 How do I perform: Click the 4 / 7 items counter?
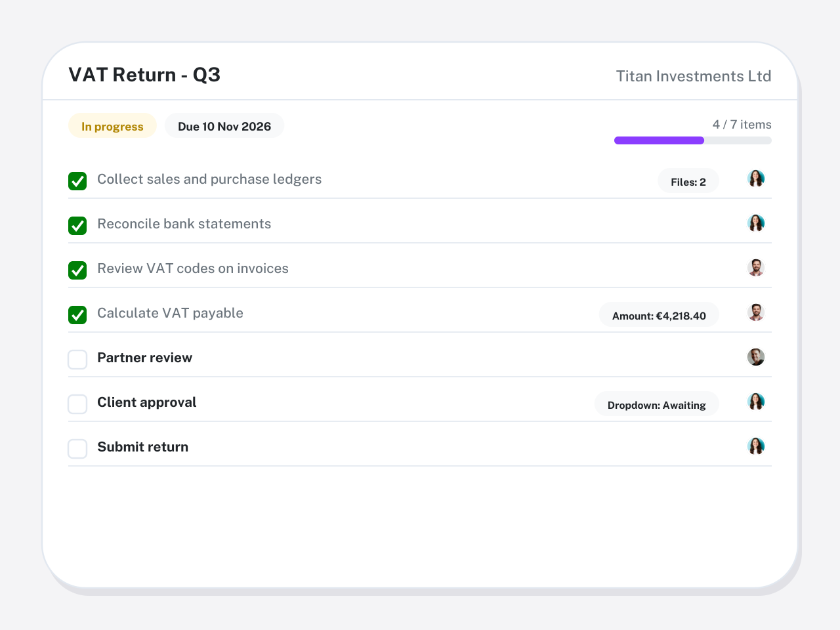(742, 125)
